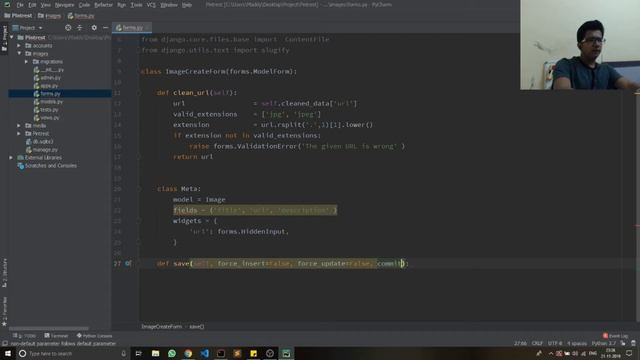640x360 pixels.
Task: Open the Code menu
Action: [x=84, y=5]
